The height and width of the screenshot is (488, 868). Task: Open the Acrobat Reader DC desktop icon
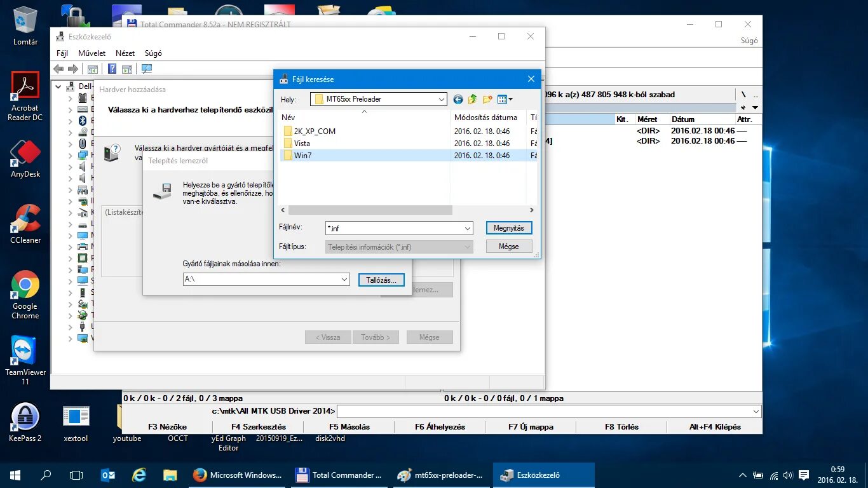click(x=25, y=96)
